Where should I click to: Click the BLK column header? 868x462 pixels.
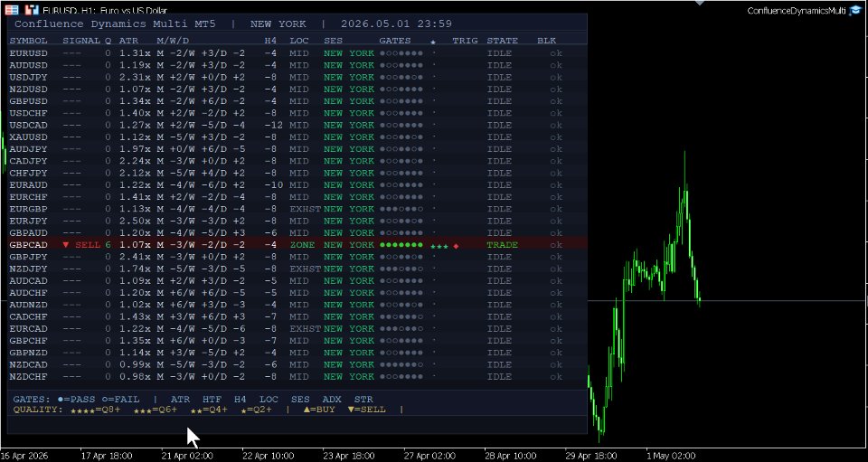pos(547,41)
